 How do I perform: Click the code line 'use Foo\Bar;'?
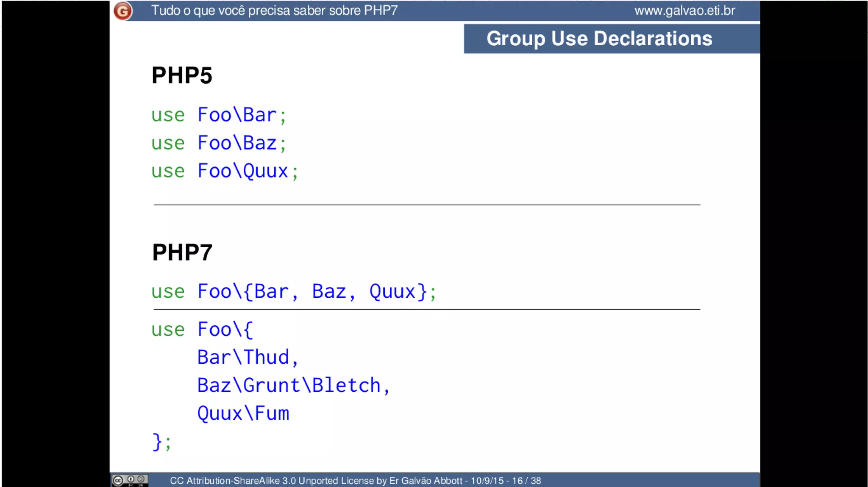[x=219, y=115]
